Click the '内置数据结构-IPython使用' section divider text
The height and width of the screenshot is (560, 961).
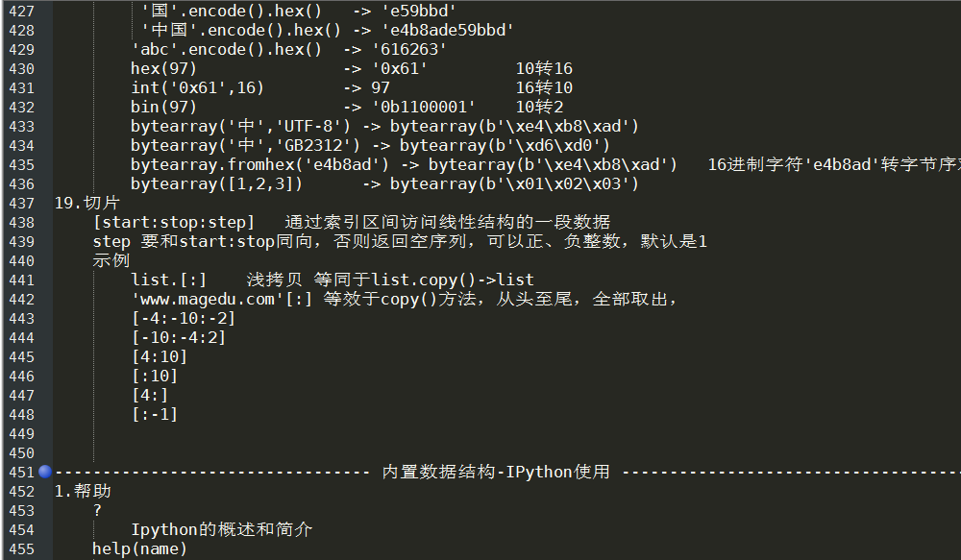tap(495, 472)
